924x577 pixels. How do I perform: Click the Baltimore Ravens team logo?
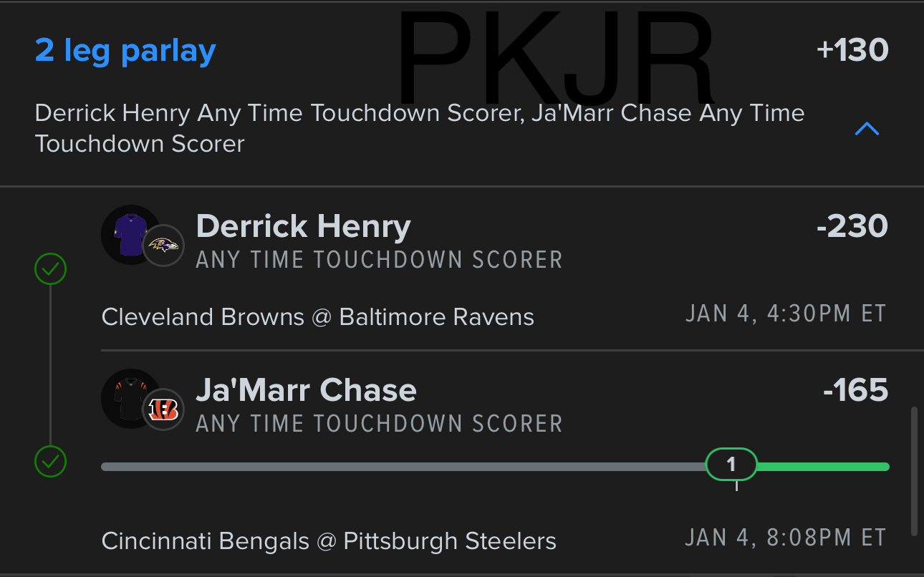[x=163, y=246]
